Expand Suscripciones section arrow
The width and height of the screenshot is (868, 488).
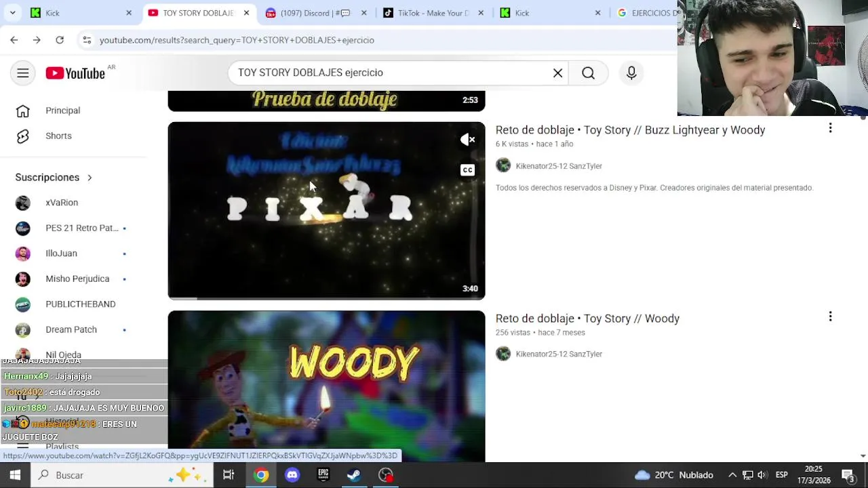pyautogui.click(x=90, y=178)
